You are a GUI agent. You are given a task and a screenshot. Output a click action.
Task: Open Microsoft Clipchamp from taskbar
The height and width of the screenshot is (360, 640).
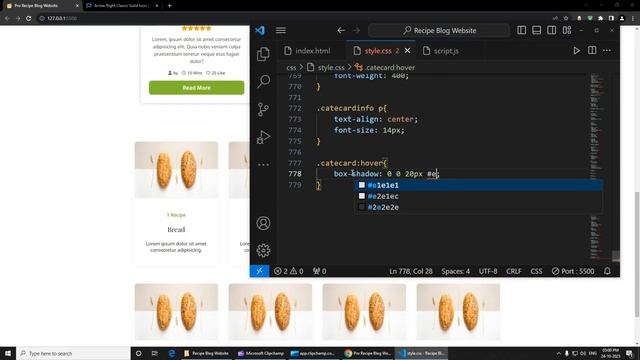point(261,353)
